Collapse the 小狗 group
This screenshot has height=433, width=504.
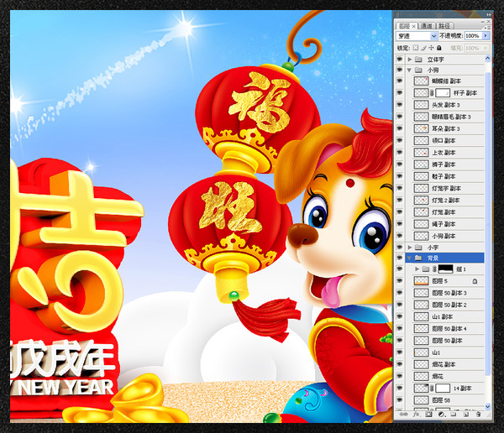[410, 70]
